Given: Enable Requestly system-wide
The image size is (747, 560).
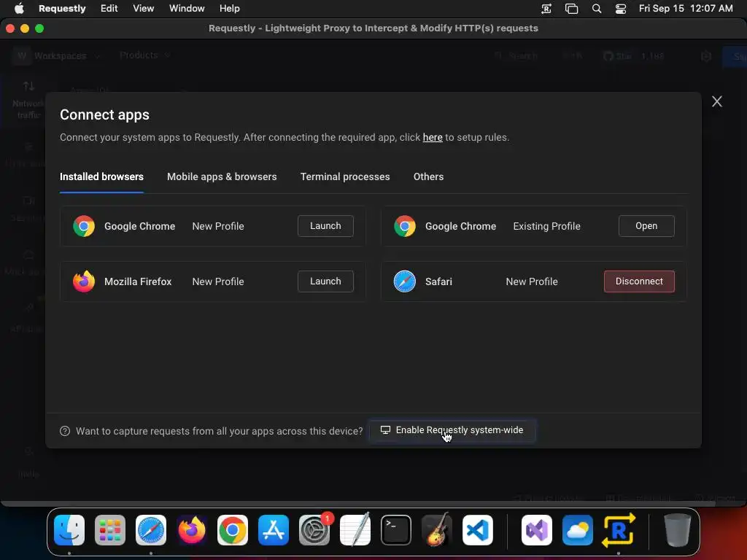Looking at the screenshot, I should pyautogui.click(x=452, y=430).
